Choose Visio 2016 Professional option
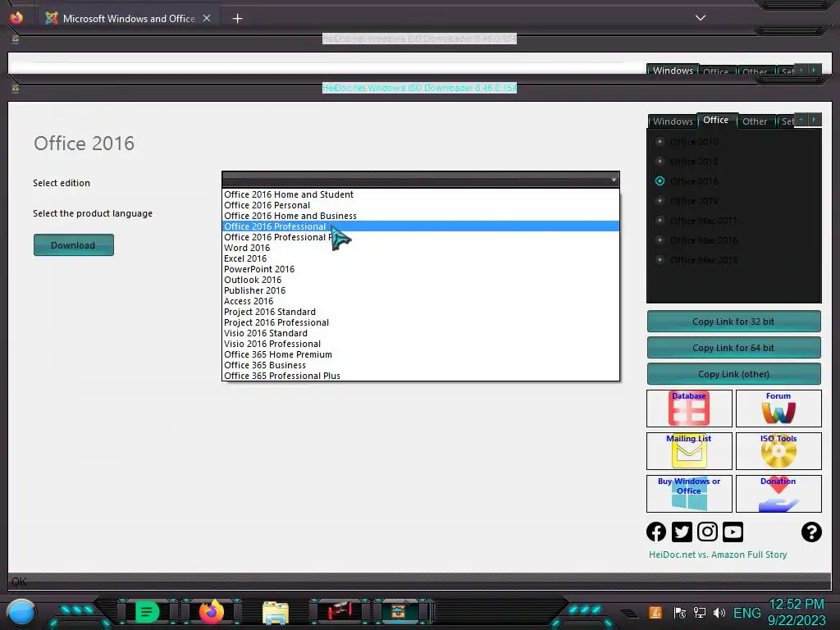The height and width of the screenshot is (630, 840). (x=421, y=344)
